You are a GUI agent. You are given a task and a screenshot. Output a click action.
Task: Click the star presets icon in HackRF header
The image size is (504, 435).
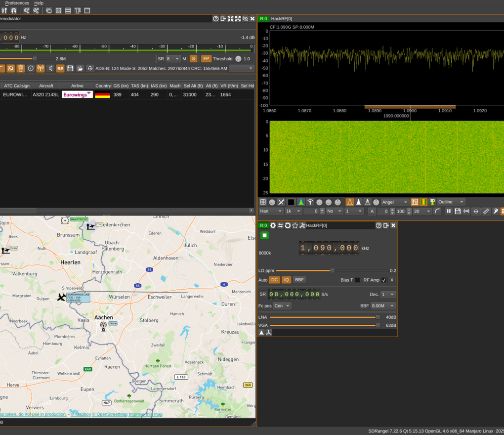[295, 225]
